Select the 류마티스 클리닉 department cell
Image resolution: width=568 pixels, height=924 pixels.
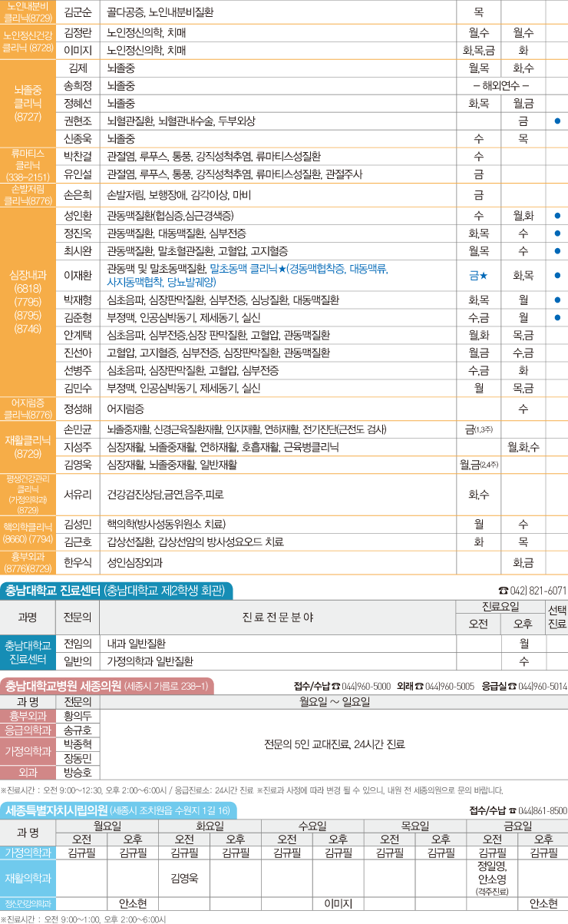coord(28,164)
